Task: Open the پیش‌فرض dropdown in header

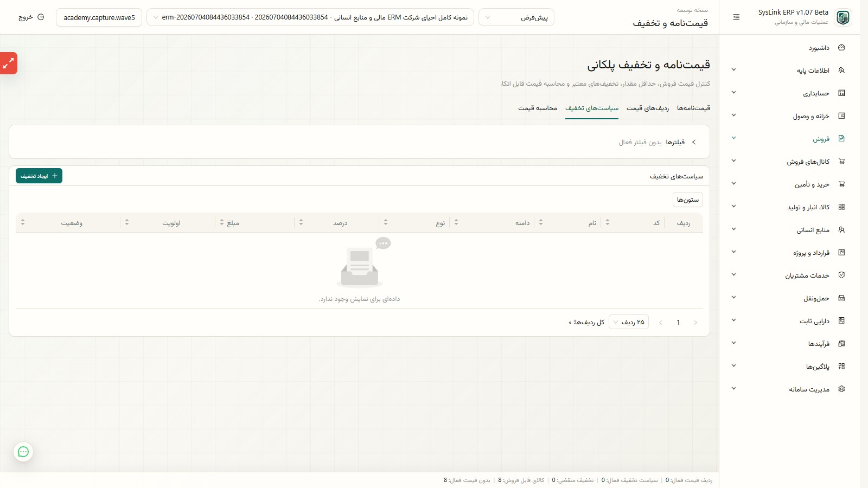Action: pyautogui.click(x=516, y=17)
